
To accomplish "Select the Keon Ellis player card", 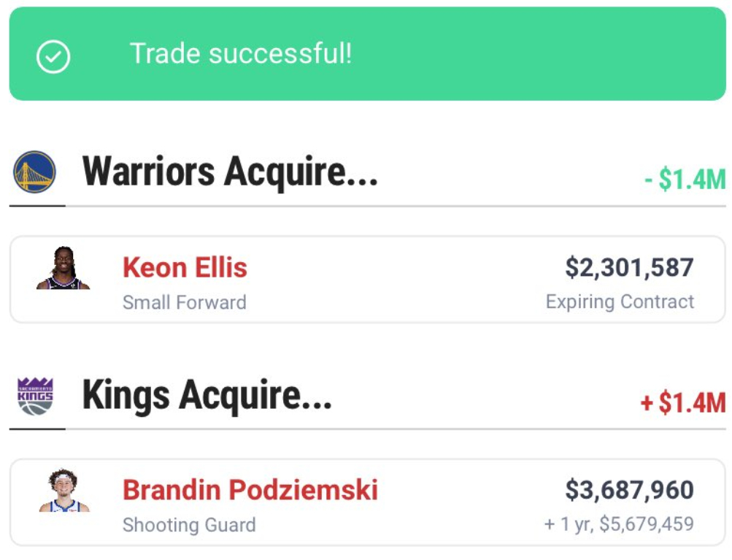I will (409, 281).
